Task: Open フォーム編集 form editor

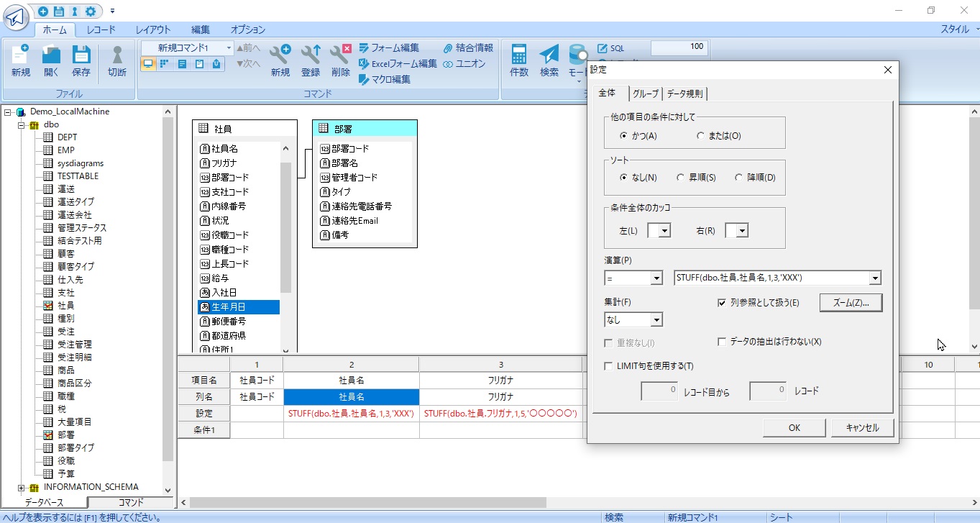Action: pos(389,48)
